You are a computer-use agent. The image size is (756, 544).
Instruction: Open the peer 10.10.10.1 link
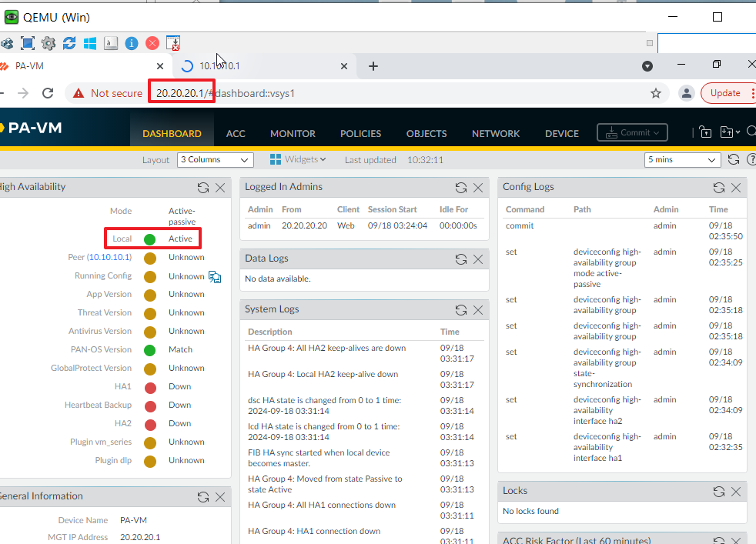[x=109, y=257]
